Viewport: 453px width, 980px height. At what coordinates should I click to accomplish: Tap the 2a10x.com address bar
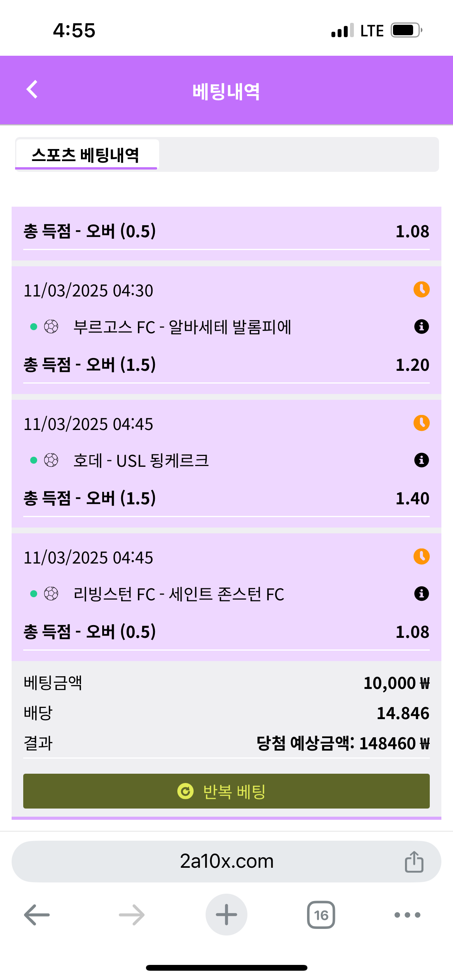point(226,862)
